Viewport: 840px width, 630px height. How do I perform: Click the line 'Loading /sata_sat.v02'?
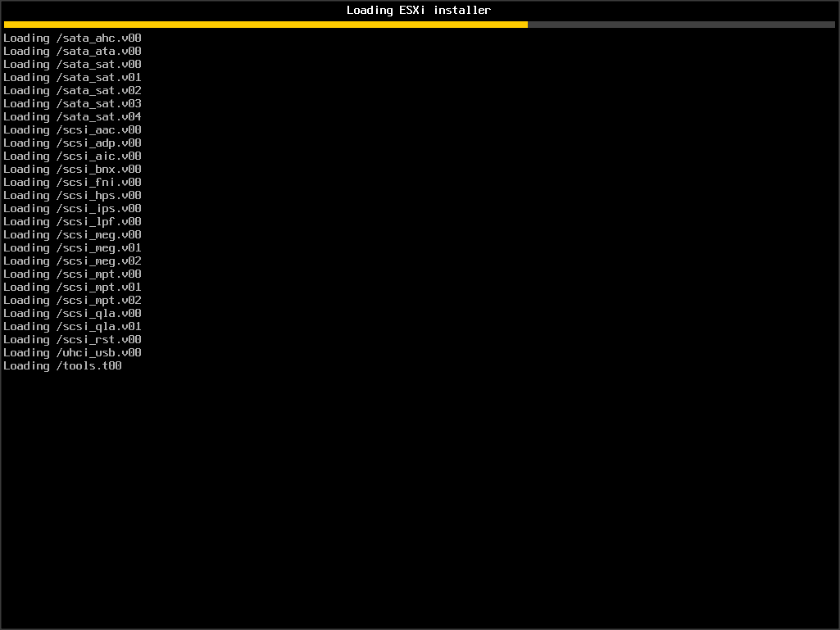coord(72,91)
